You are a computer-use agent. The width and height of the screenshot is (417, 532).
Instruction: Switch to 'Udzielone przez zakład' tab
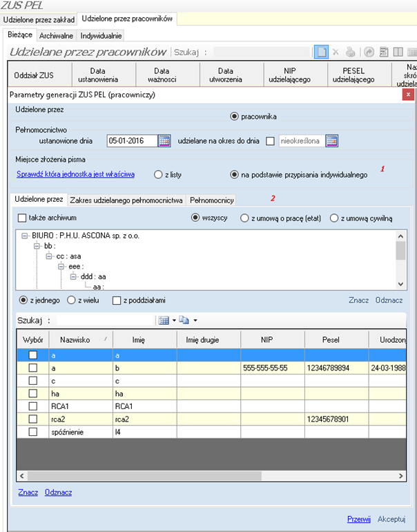tap(39, 19)
